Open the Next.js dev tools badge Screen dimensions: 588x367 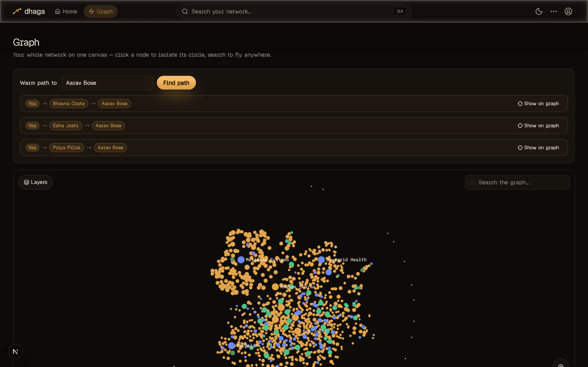coord(15,352)
